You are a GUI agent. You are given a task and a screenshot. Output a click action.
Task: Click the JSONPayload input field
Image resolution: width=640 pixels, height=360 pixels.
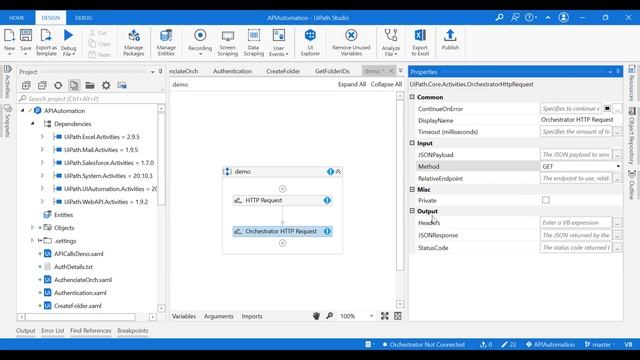576,155
